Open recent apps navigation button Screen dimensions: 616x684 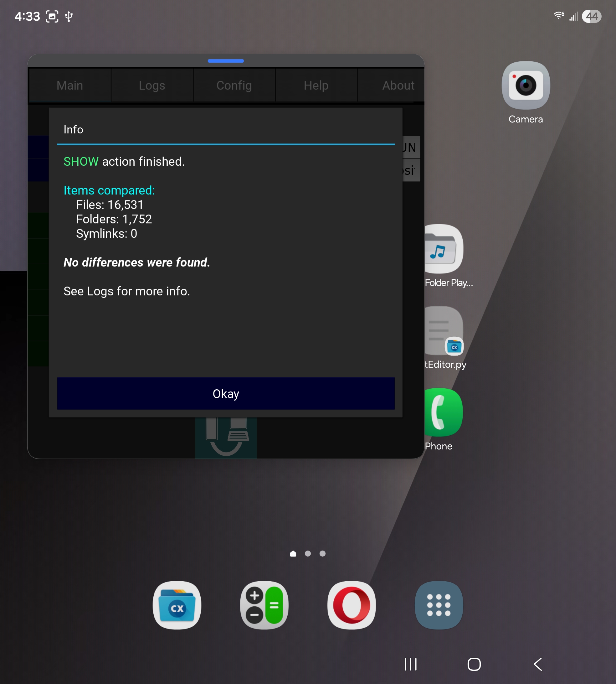coord(411,664)
